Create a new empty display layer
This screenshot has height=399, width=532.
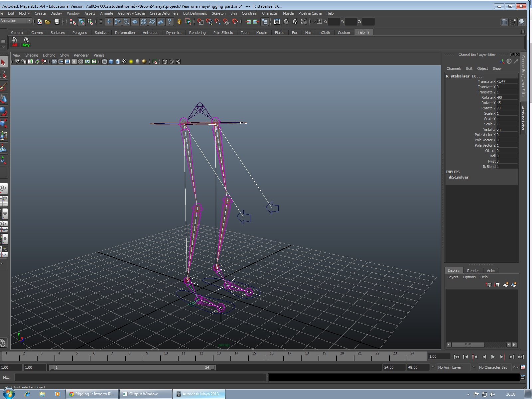(x=506, y=285)
